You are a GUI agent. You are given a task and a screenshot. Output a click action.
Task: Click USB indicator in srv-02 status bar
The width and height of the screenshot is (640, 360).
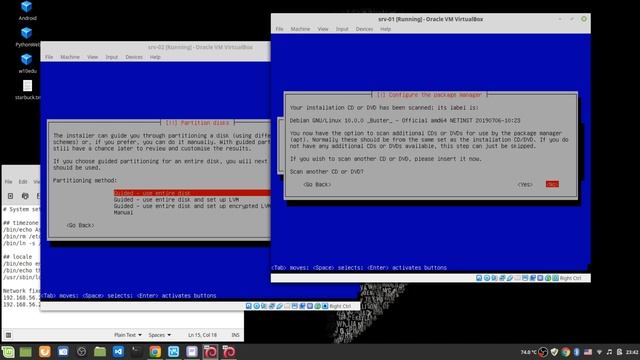tap(280, 306)
